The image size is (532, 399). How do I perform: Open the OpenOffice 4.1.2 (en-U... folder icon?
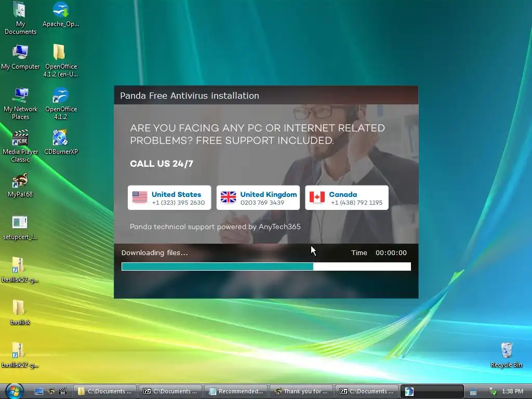pyautogui.click(x=61, y=60)
